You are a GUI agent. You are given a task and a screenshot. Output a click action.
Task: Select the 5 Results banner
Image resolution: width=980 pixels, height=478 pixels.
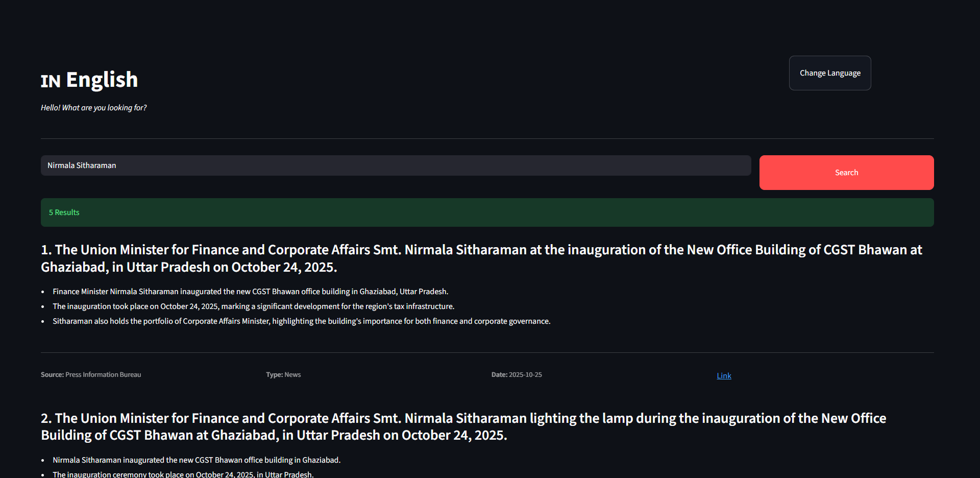coord(487,212)
